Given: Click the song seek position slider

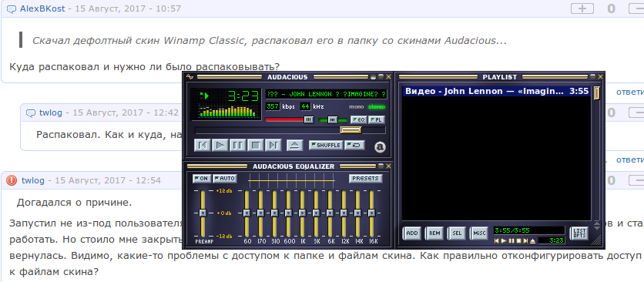Looking at the screenshot, I should click(x=290, y=130).
